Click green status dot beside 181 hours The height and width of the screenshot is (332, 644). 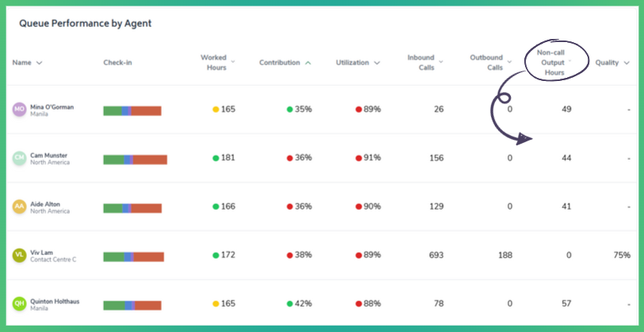[x=216, y=158]
